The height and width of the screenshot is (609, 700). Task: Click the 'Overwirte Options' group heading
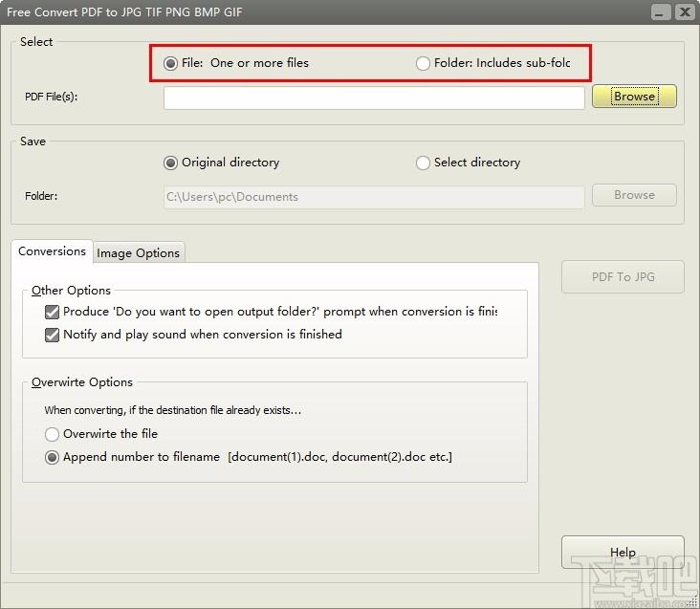click(x=82, y=382)
